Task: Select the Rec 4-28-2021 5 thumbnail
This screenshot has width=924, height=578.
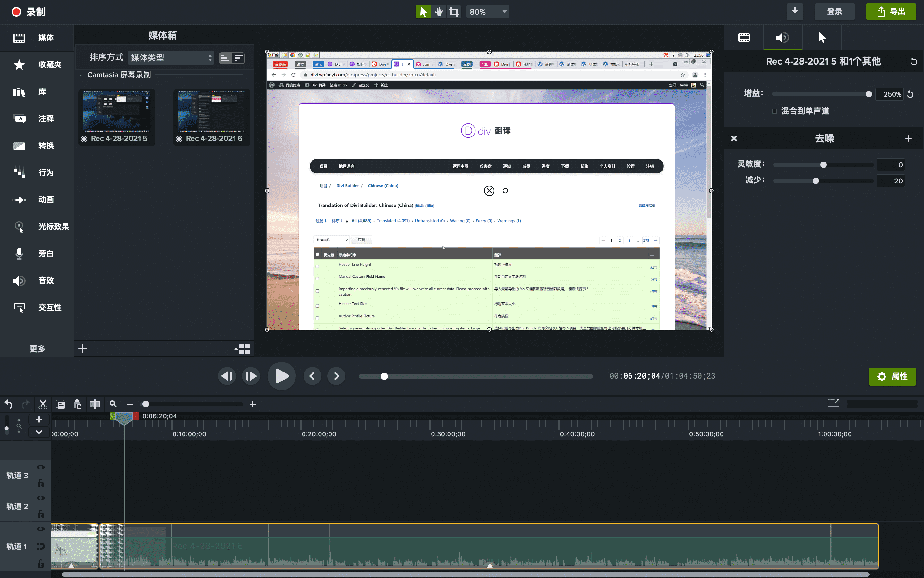Action: (117, 117)
